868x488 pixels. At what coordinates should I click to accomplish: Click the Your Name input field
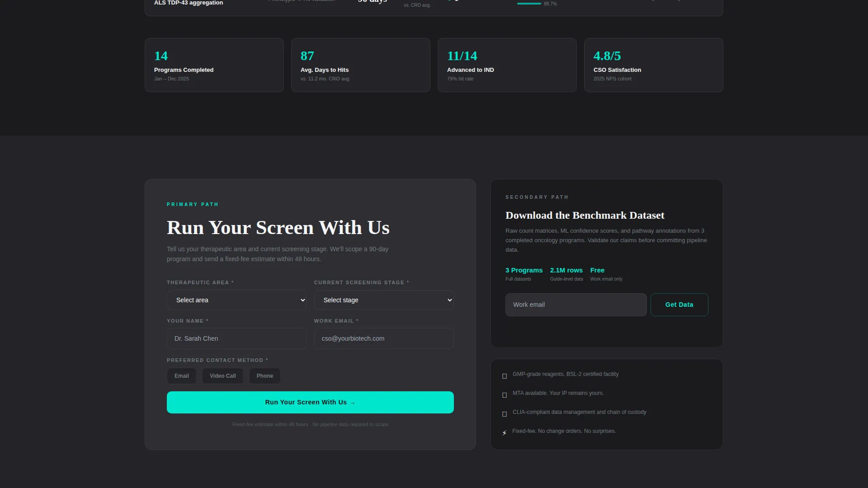tap(236, 338)
